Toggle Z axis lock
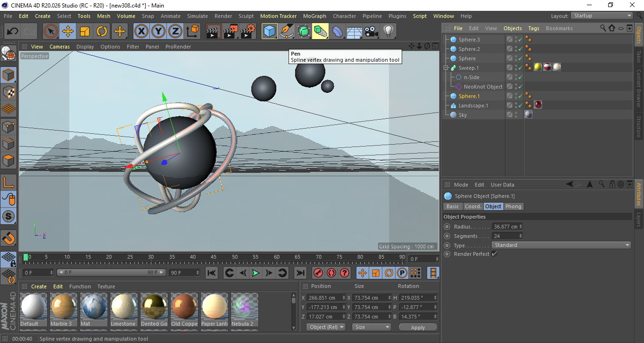644x343 pixels. (175, 32)
